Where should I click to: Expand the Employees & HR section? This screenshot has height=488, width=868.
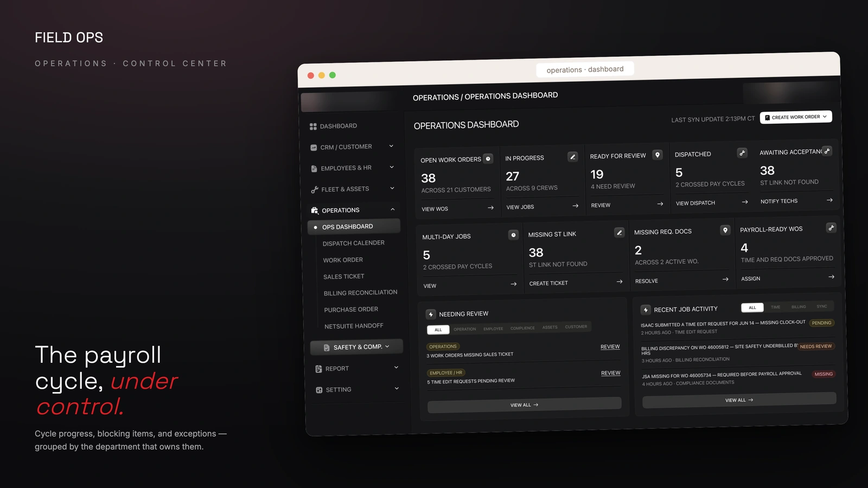(392, 167)
